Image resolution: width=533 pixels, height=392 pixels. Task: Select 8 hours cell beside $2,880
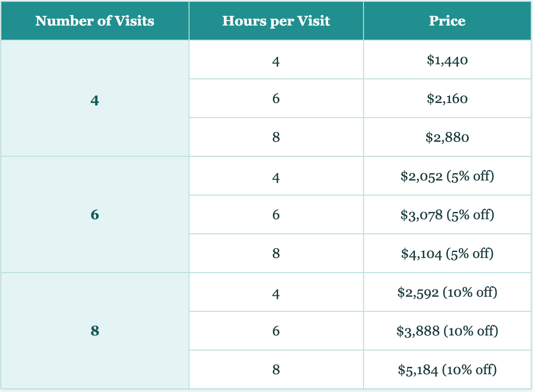coord(276,137)
